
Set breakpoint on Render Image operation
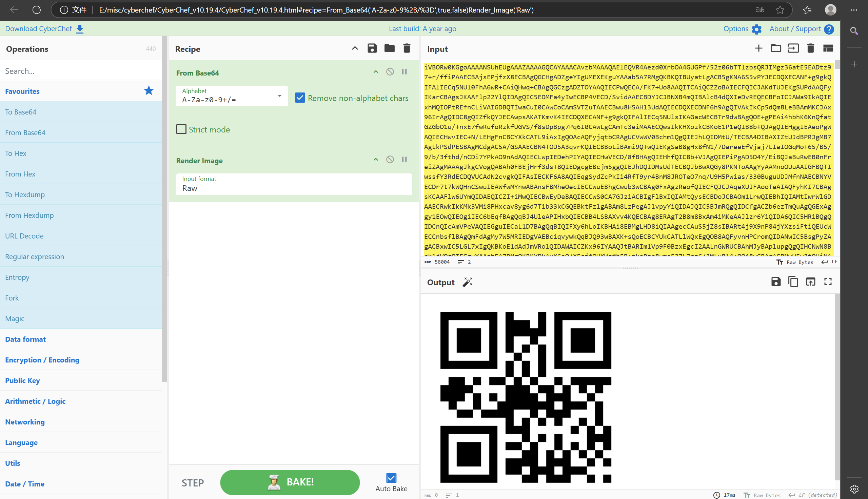(405, 159)
